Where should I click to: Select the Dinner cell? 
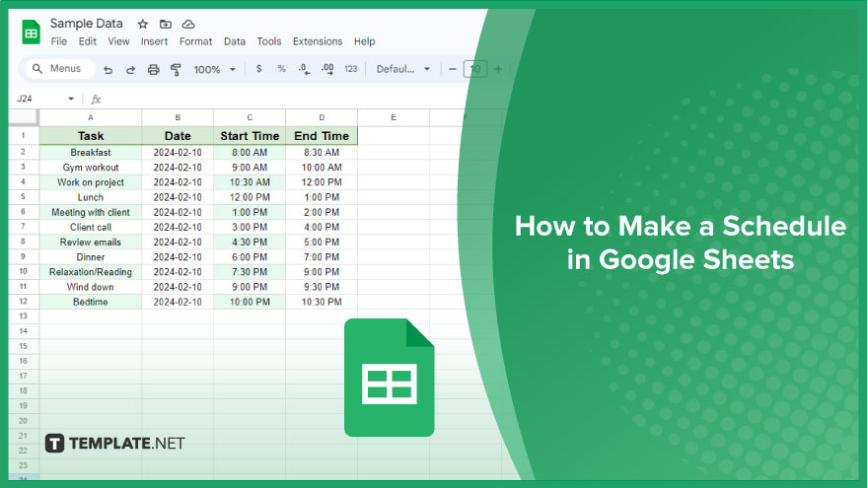[x=90, y=256]
